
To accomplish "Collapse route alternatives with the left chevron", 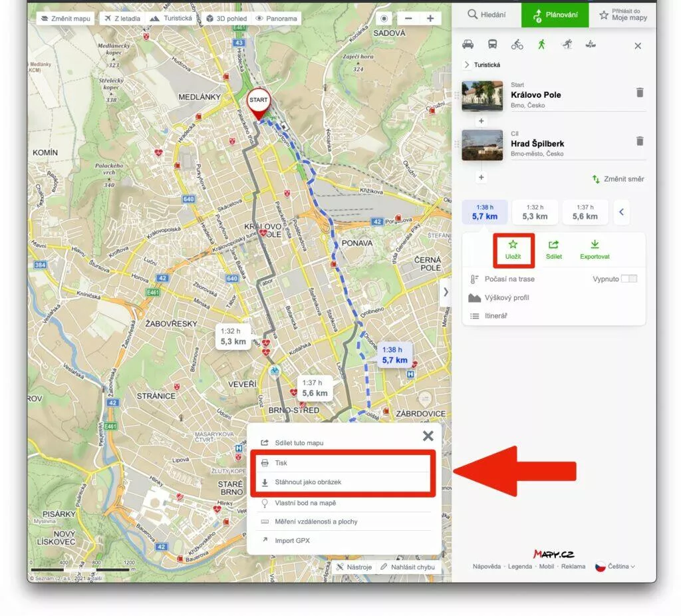I will [622, 212].
